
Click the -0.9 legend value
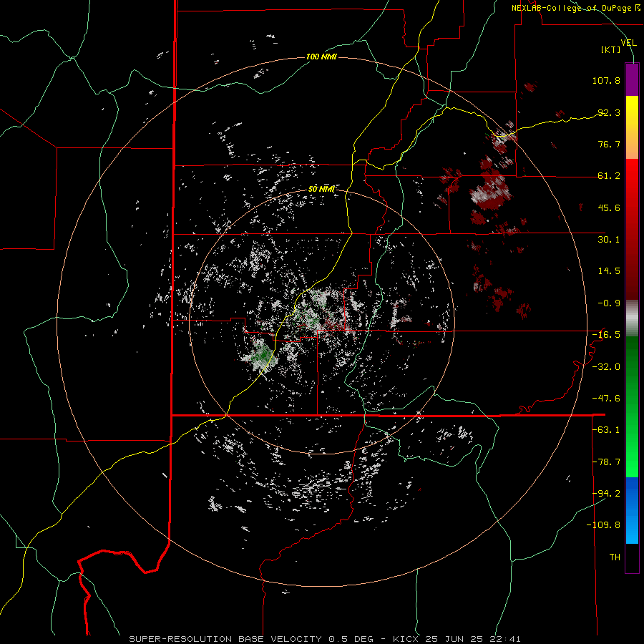click(x=609, y=303)
